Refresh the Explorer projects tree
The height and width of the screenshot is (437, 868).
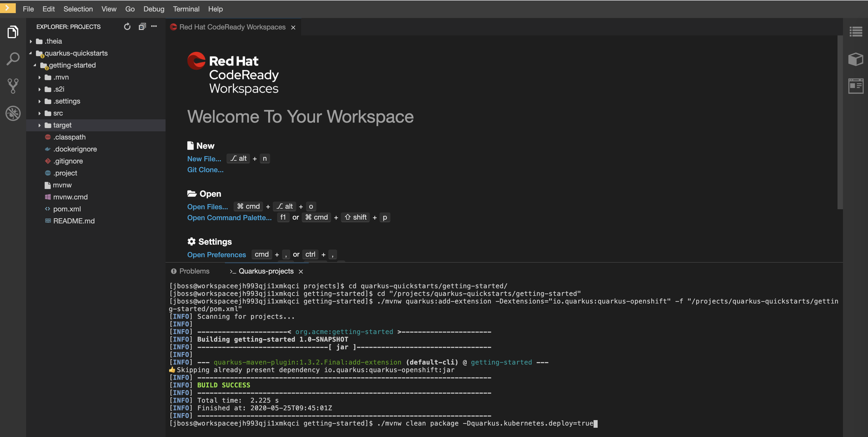pyautogui.click(x=127, y=27)
